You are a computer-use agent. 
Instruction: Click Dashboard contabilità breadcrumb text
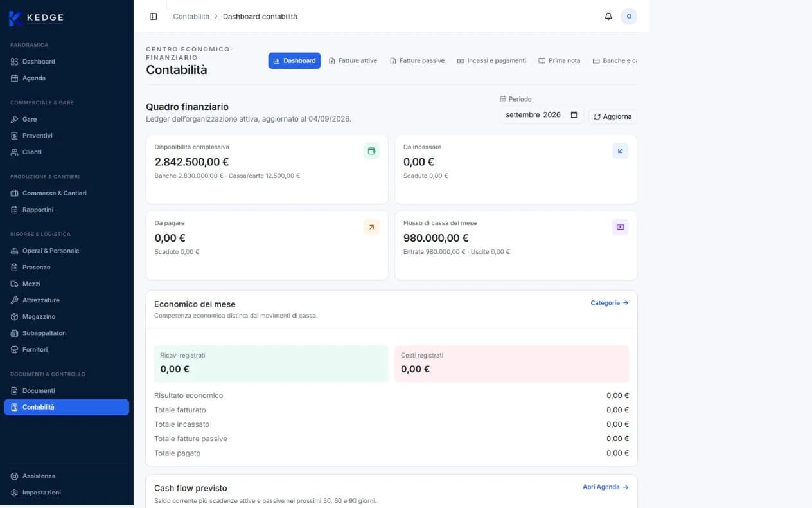260,17
